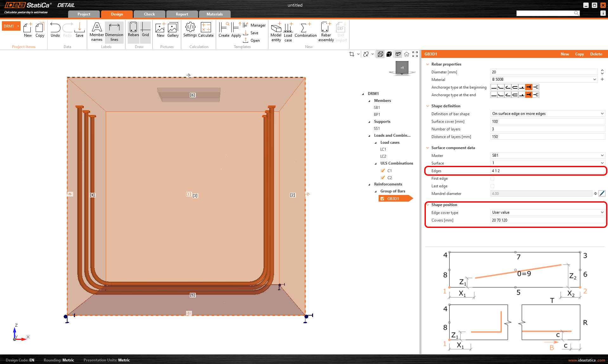608x364 pixels.
Task: Click the Copy button in GB3D1 header
Action: coord(579,54)
